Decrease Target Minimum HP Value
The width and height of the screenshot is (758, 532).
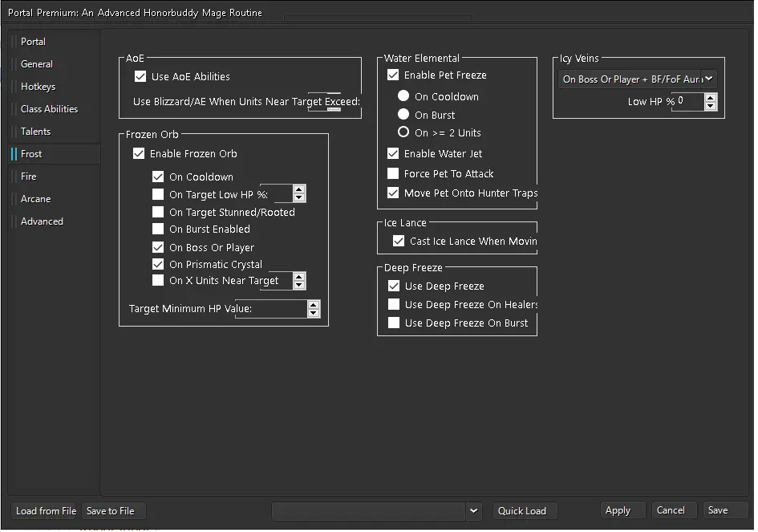tap(314, 314)
